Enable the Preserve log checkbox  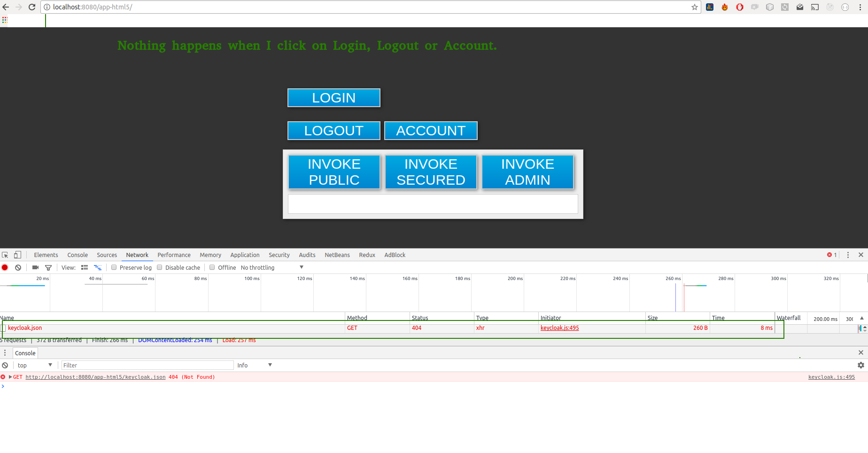coord(114,267)
